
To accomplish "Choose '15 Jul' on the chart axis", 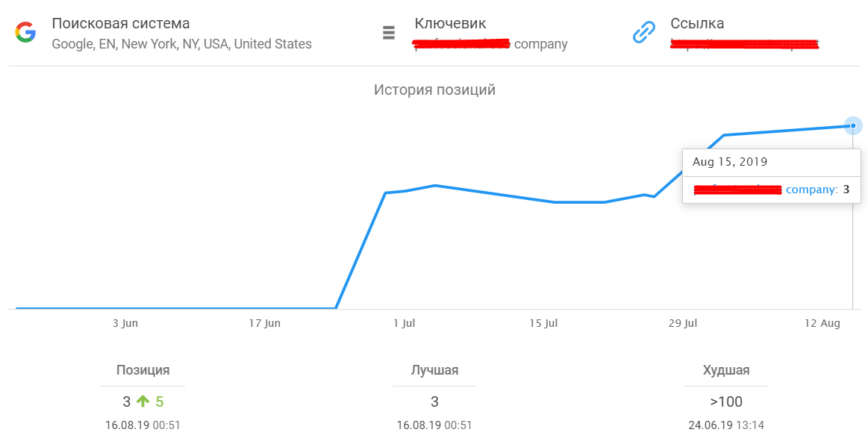I will click(x=543, y=323).
